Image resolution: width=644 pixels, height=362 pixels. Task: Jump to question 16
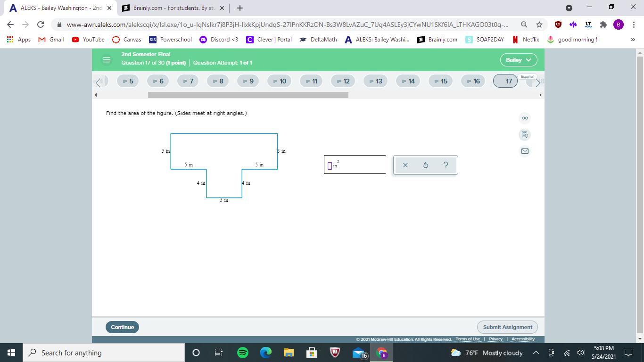pos(473,81)
